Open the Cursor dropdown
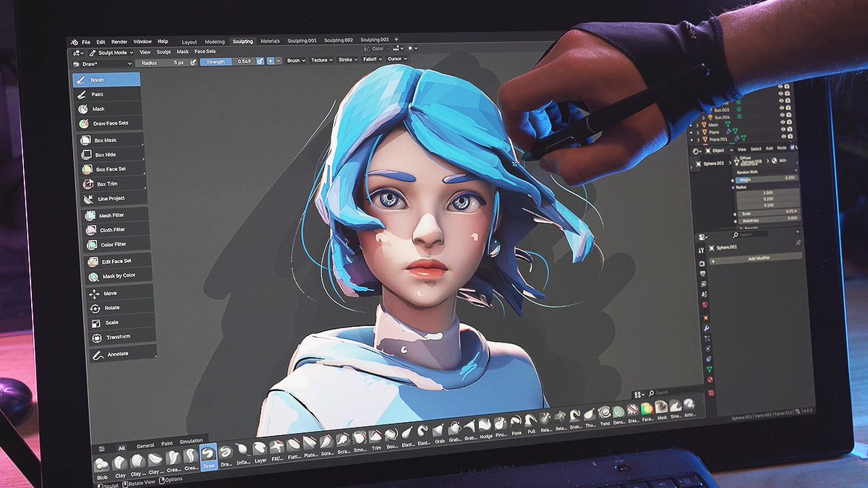The width and height of the screenshot is (868, 488). 396,59
